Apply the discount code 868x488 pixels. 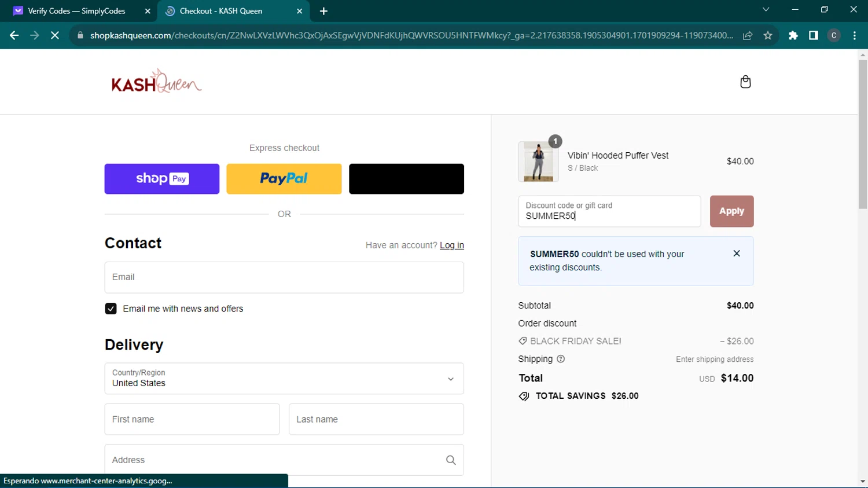[x=731, y=211]
